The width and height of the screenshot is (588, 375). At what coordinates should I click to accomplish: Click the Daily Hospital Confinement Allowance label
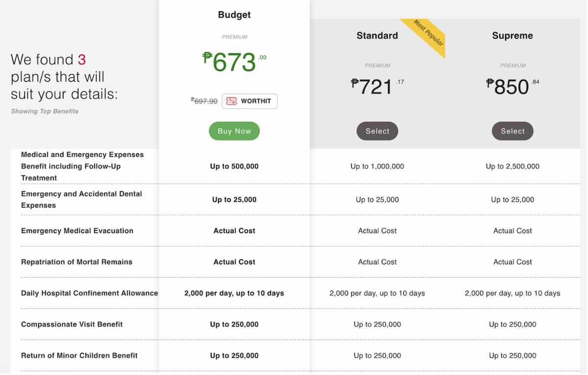pos(89,293)
